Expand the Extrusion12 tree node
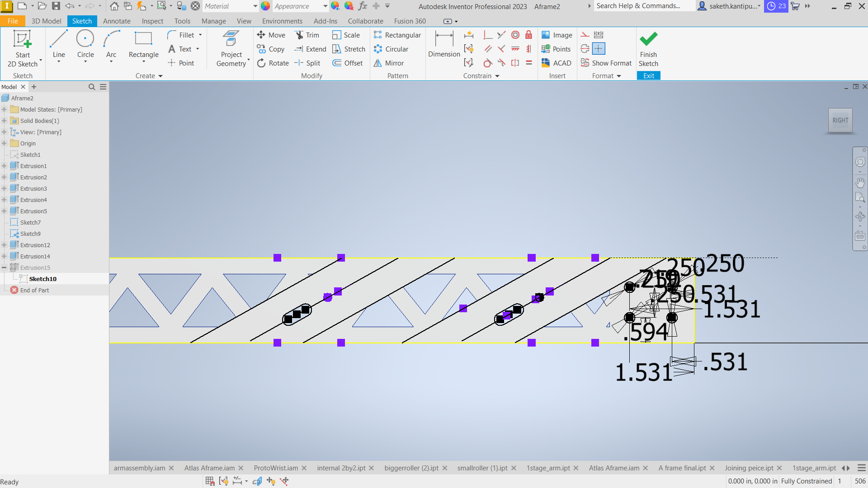The height and width of the screenshot is (488, 868). 4,245
